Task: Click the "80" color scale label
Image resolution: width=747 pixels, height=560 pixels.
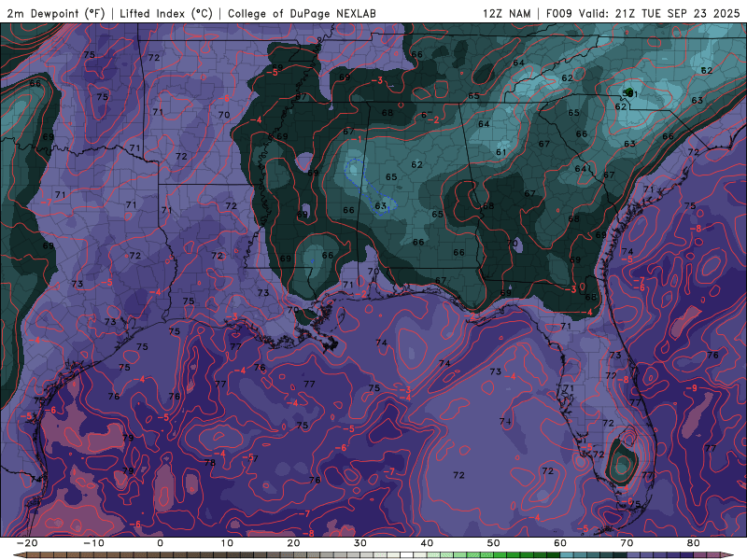Action: (x=694, y=543)
